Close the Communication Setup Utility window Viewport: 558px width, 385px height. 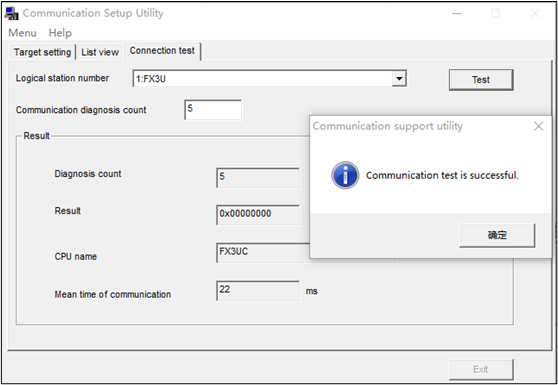[535, 14]
